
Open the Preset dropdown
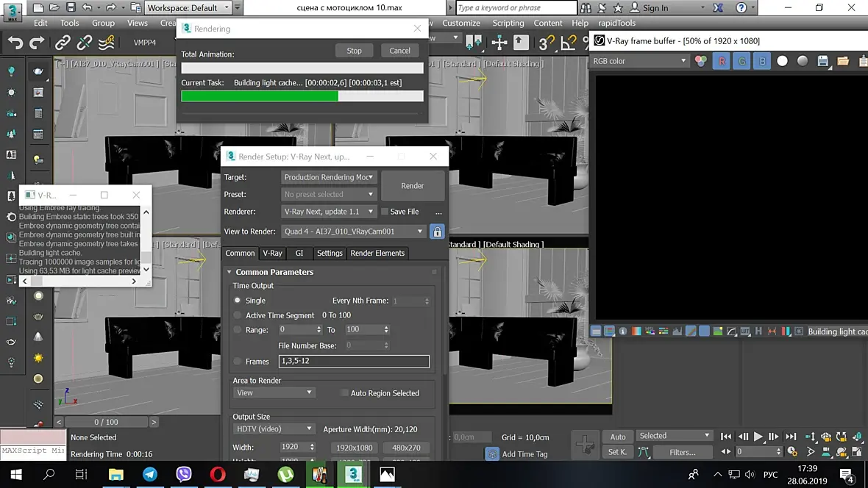pos(329,194)
